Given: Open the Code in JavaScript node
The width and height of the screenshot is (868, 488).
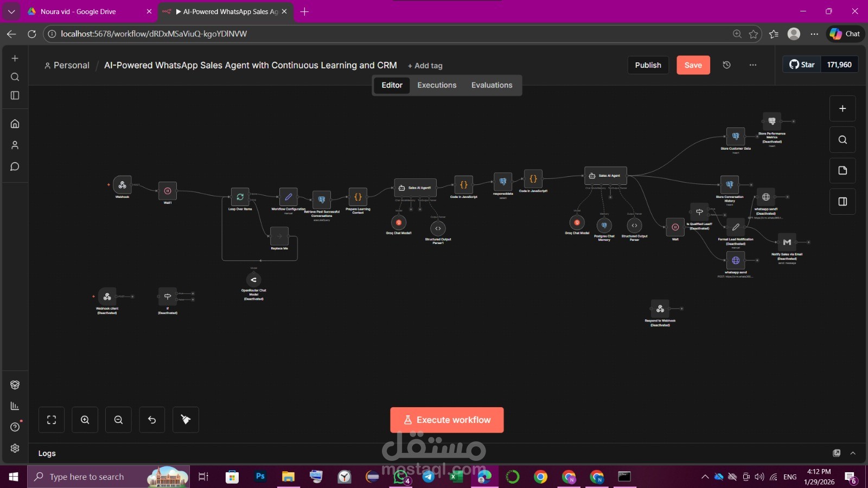Looking at the screenshot, I should [464, 185].
